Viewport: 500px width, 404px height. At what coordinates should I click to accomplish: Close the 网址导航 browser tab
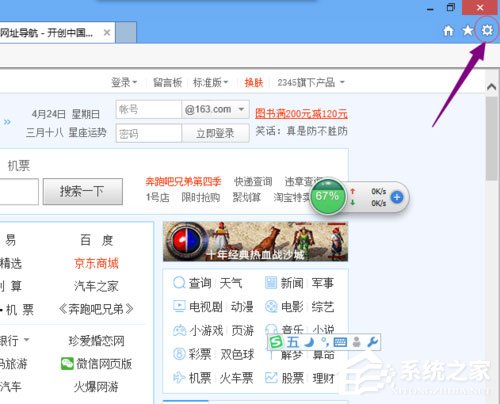click(x=107, y=33)
